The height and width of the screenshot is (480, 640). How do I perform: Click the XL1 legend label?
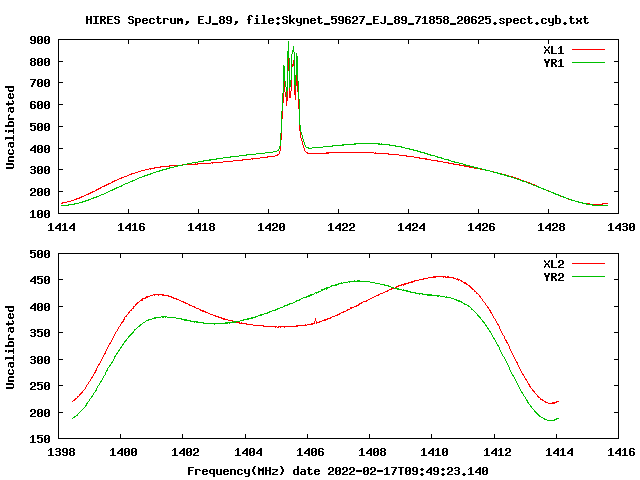coord(553,50)
